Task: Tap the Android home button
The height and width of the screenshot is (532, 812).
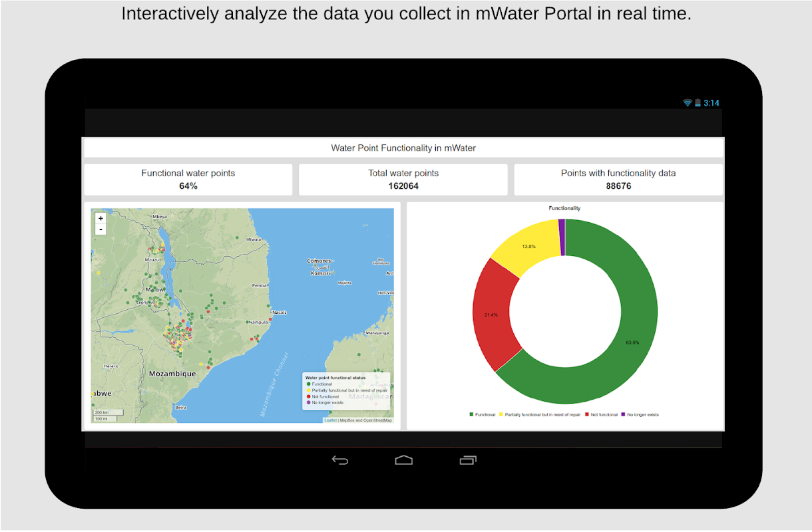Action: click(404, 460)
